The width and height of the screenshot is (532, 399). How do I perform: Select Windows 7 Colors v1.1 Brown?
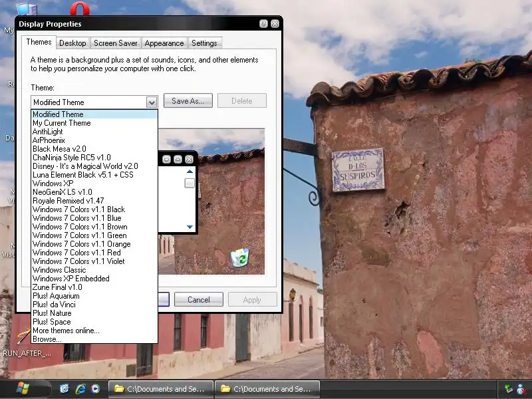94,227
